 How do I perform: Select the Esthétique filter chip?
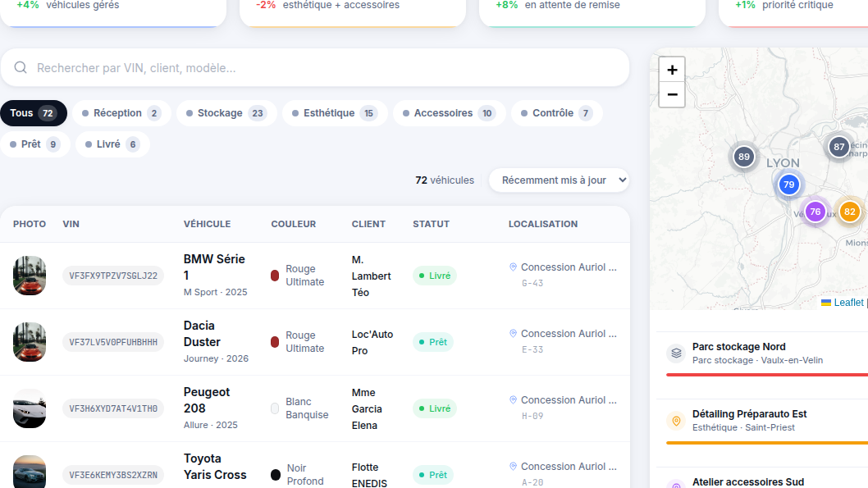(335, 113)
